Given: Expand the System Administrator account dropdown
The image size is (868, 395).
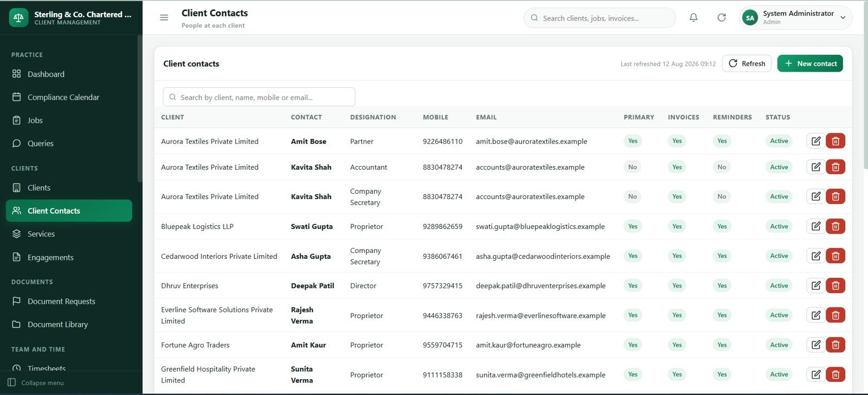Looking at the screenshot, I should pyautogui.click(x=795, y=18).
